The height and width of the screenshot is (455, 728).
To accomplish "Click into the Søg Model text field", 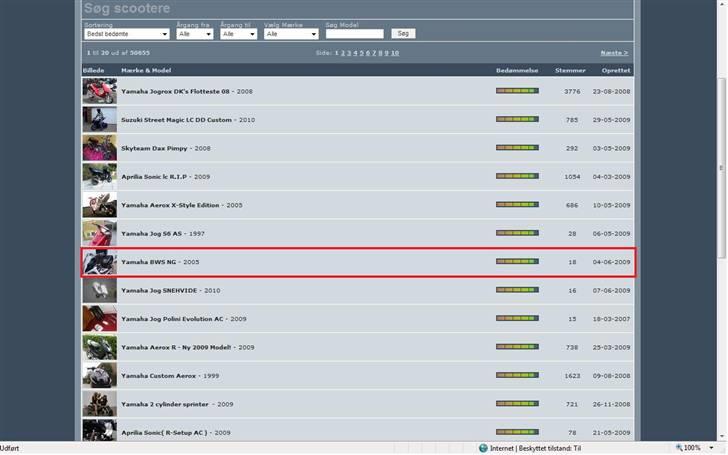I will [354, 34].
